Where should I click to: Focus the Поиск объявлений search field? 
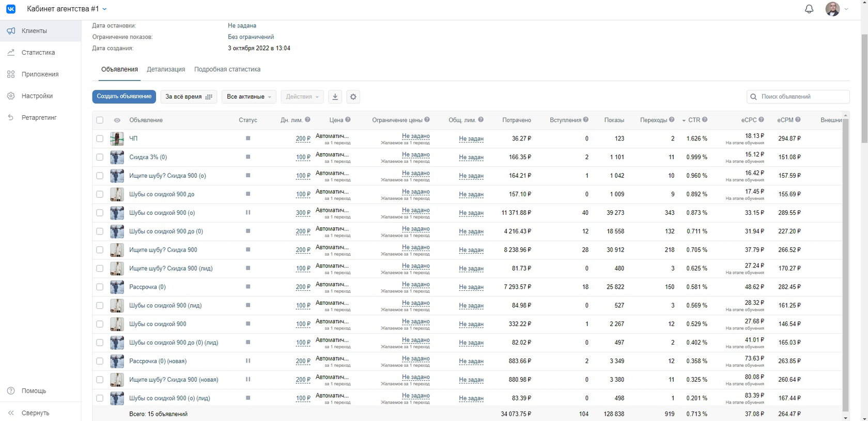pyautogui.click(x=798, y=97)
